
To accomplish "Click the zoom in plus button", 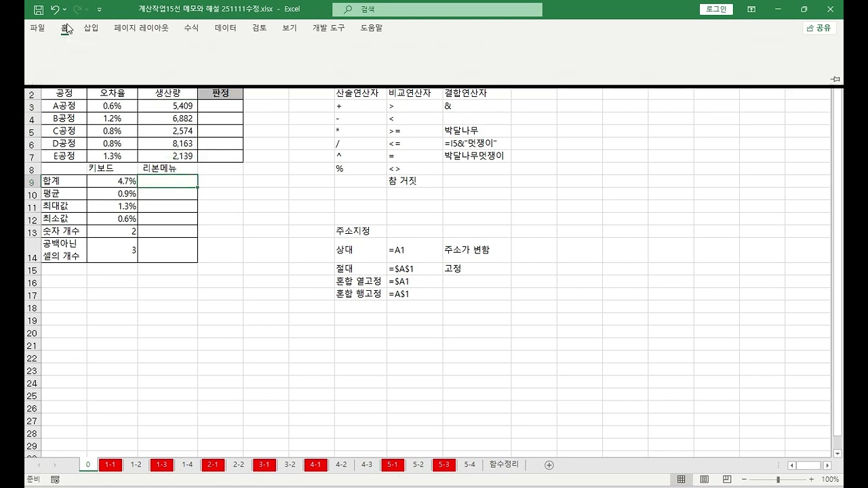I will (x=811, y=480).
